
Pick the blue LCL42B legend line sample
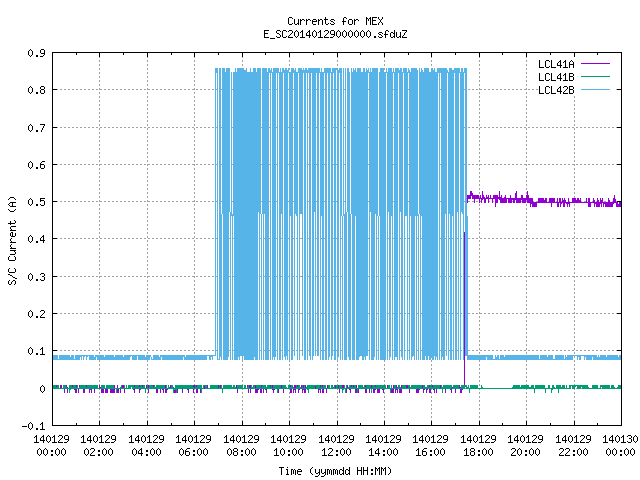pyautogui.click(x=595, y=89)
